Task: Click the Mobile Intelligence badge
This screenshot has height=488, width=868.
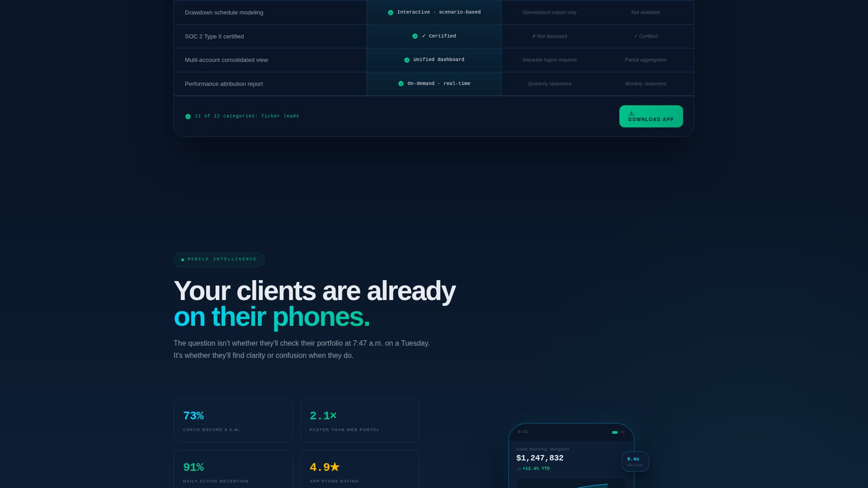Action: [x=219, y=260]
